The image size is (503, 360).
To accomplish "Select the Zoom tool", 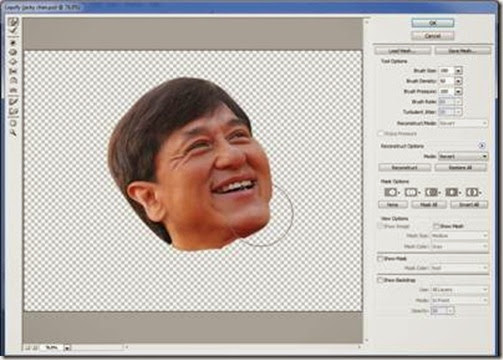I will point(13,132).
